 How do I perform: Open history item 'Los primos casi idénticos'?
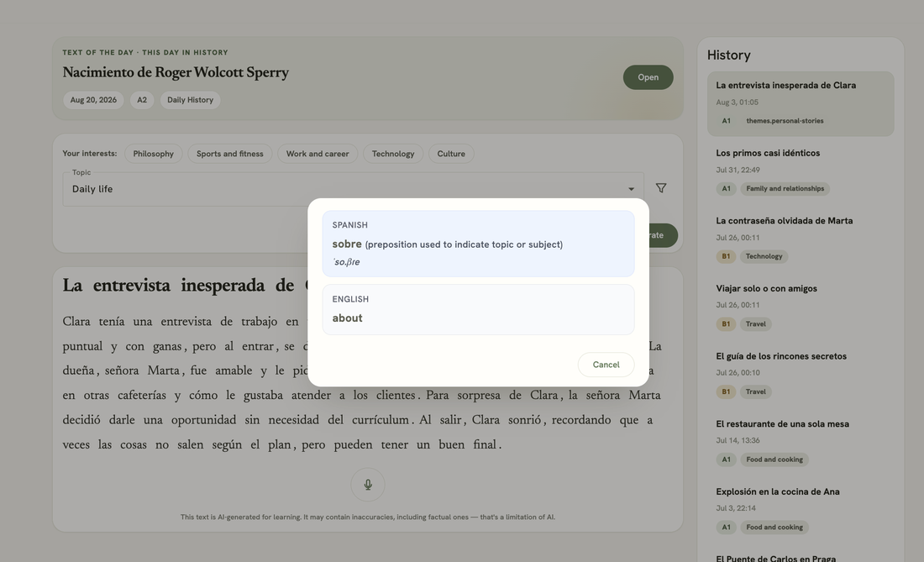(x=801, y=171)
